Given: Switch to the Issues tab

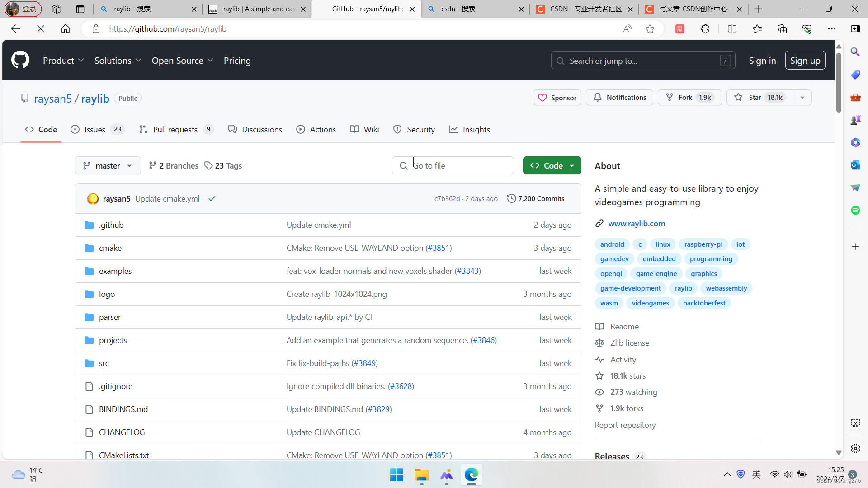Looking at the screenshot, I should 94,130.
